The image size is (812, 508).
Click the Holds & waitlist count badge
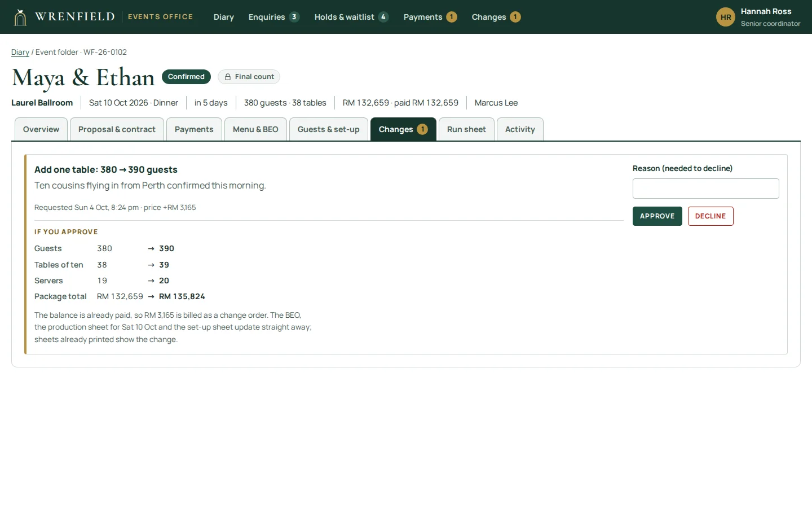click(x=383, y=17)
